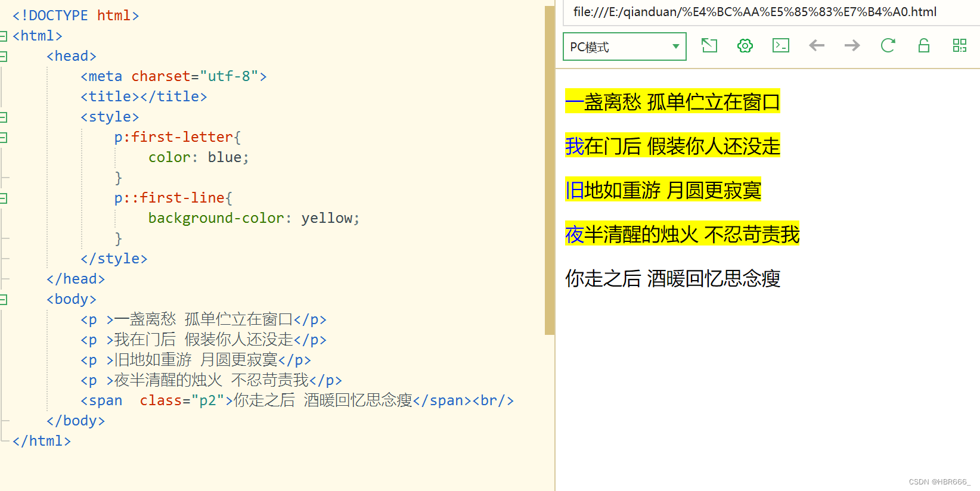Go forward with the right arrow icon
Image resolution: width=980 pixels, height=491 pixels.
(852, 45)
